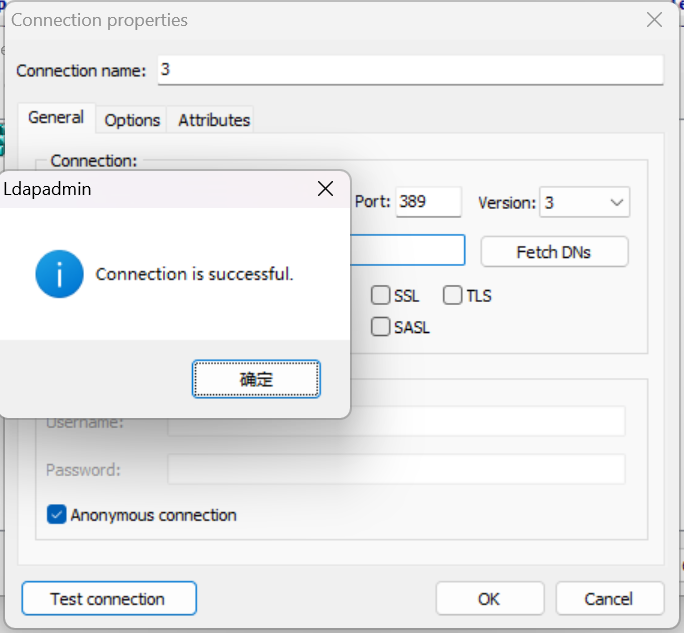Open the Options tab

click(132, 120)
